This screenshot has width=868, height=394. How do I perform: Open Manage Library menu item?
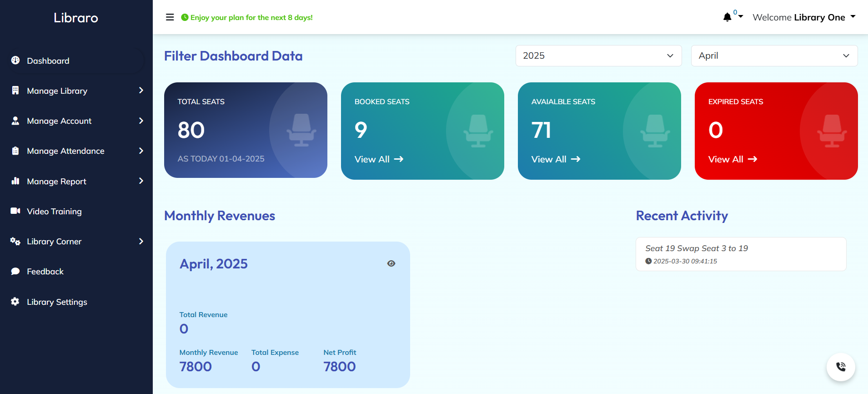(76, 91)
